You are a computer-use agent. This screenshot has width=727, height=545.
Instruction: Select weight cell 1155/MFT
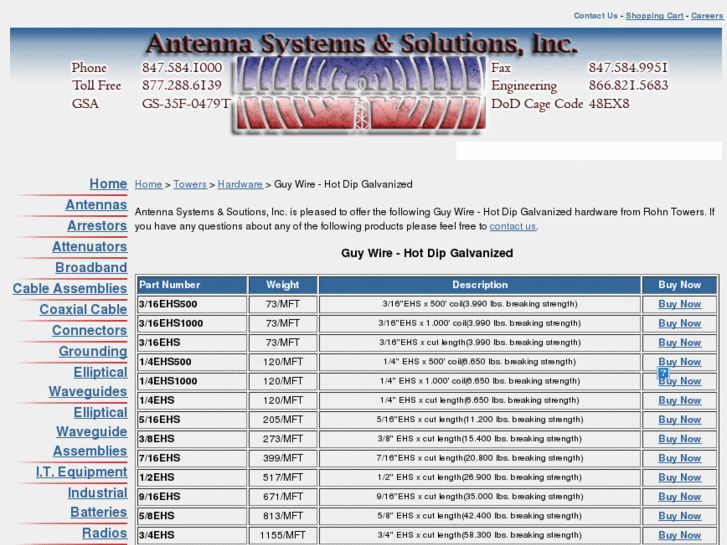(283, 535)
